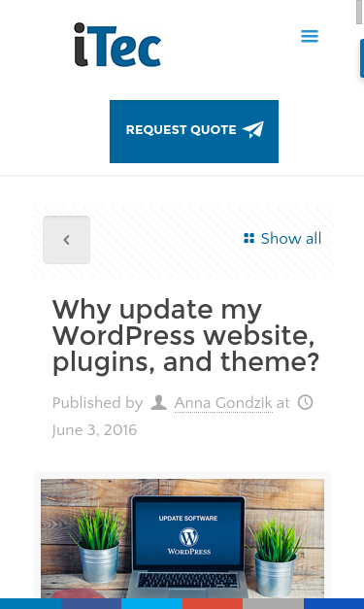Open Anna Gondzik author page

pos(223,403)
